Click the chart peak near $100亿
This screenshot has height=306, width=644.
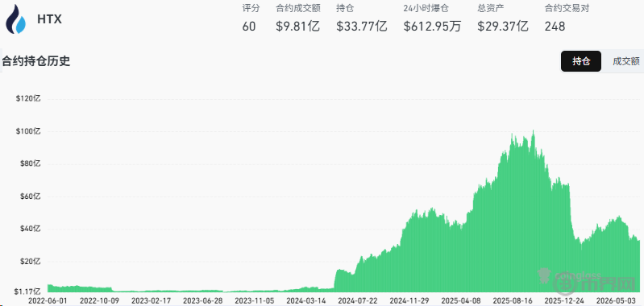click(x=533, y=132)
